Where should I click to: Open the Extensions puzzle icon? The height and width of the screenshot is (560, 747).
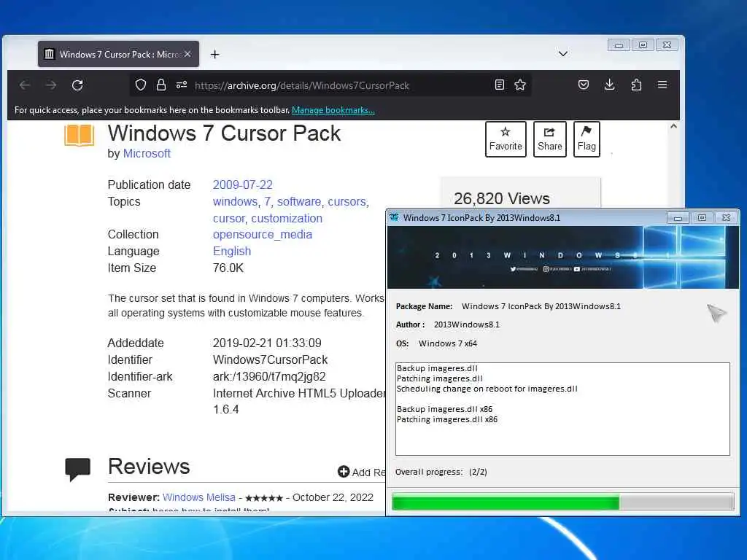[x=636, y=85]
